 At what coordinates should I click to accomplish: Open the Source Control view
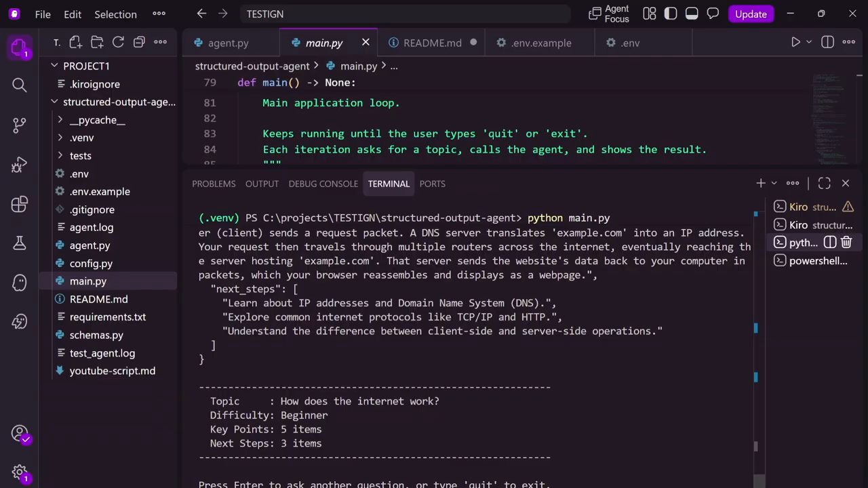click(x=19, y=125)
